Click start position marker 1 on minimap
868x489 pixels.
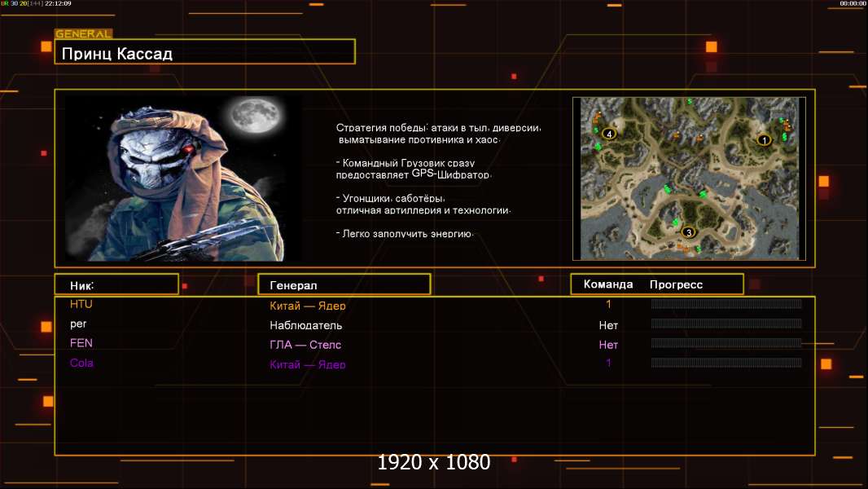764,140
